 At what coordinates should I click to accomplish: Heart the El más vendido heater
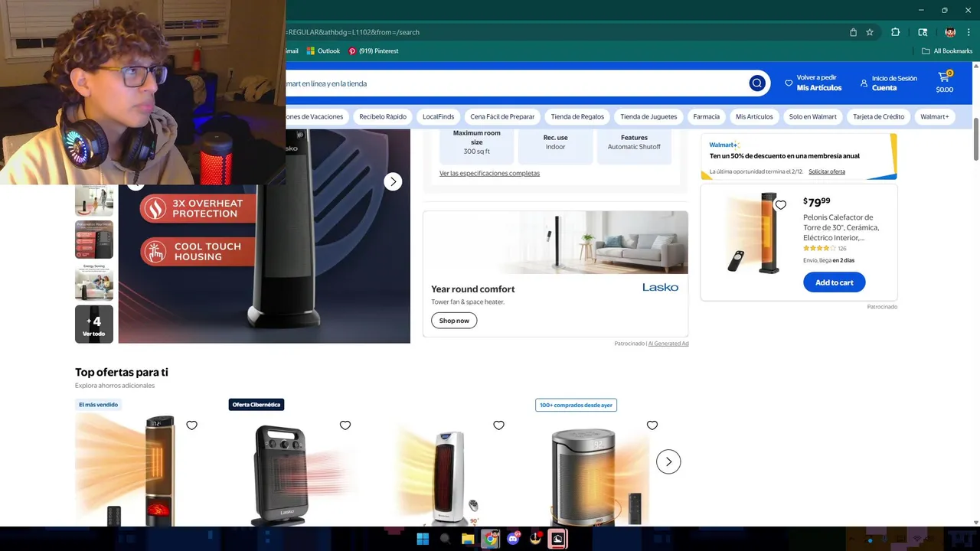coord(192,425)
